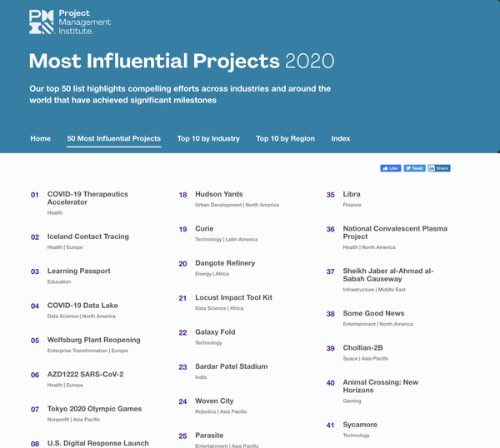Click 'Technology | Latin America' under Curie
Image resolution: width=500 pixels, height=448 pixels.
[227, 239]
